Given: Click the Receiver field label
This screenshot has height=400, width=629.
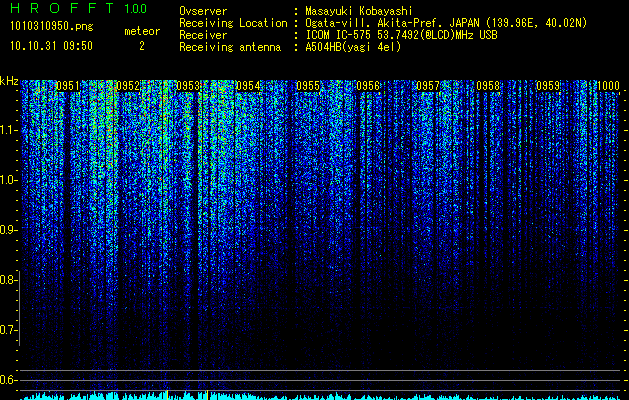Looking at the screenshot, I should [x=203, y=35].
